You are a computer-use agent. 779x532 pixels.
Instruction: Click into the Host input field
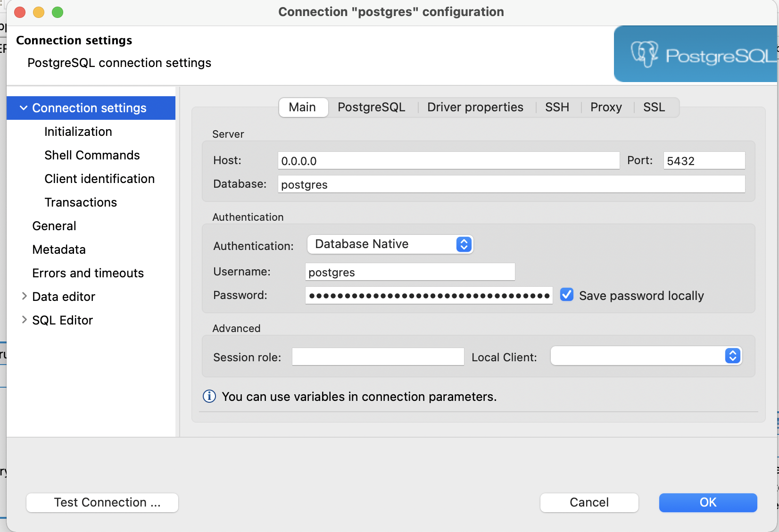(448, 161)
